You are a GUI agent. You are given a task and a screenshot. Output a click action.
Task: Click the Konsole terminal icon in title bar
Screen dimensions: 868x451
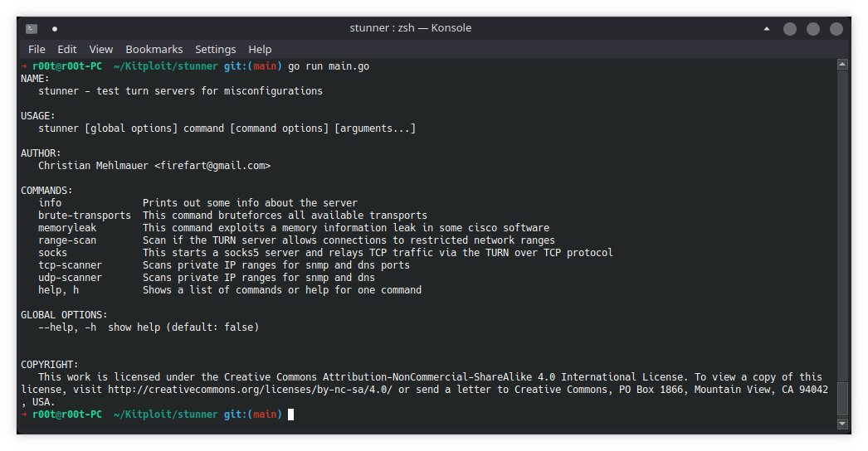tap(32, 28)
